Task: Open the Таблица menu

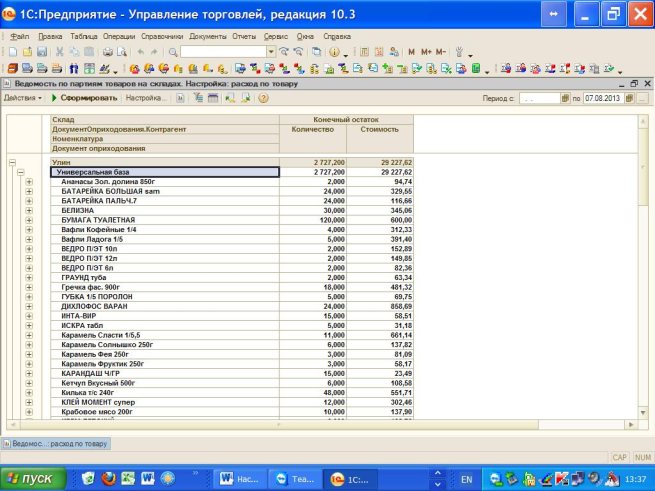Action: pos(84,36)
